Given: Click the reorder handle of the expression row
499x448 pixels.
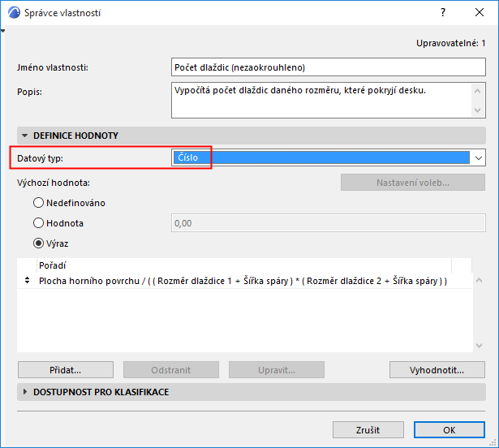Looking at the screenshot, I should tap(27, 281).
